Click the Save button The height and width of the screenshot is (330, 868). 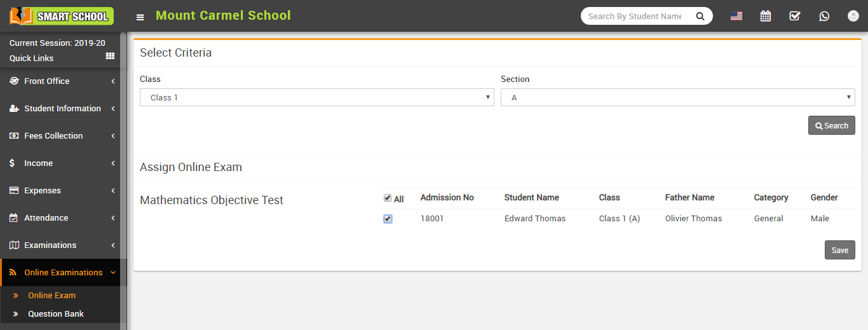pos(839,251)
